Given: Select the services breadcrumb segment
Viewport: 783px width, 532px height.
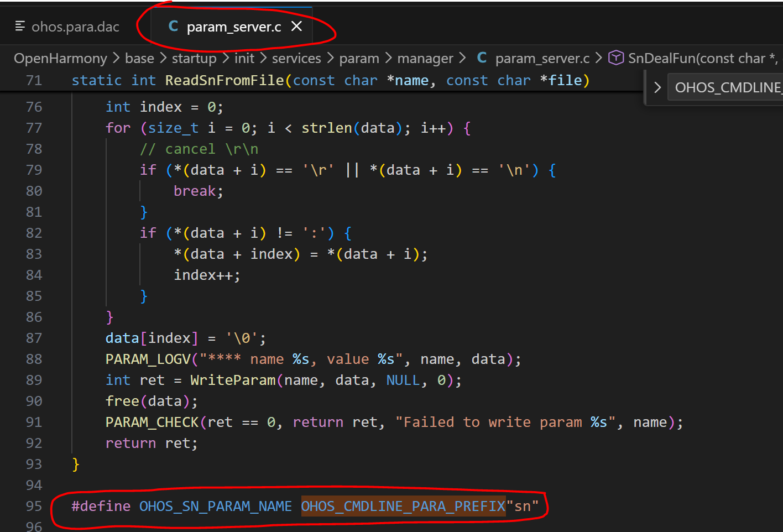Looking at the screenshot, I should 296,58.
